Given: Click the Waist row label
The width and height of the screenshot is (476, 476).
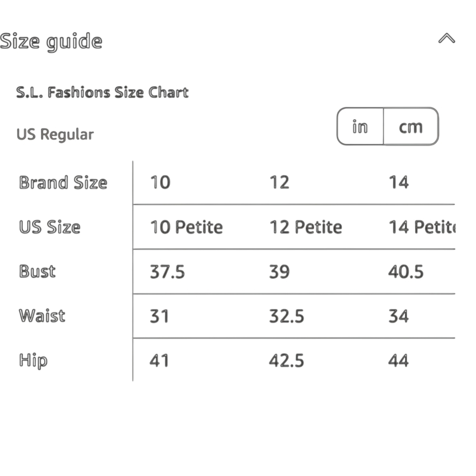Looking at the screenshot, I should coord(42,316).
